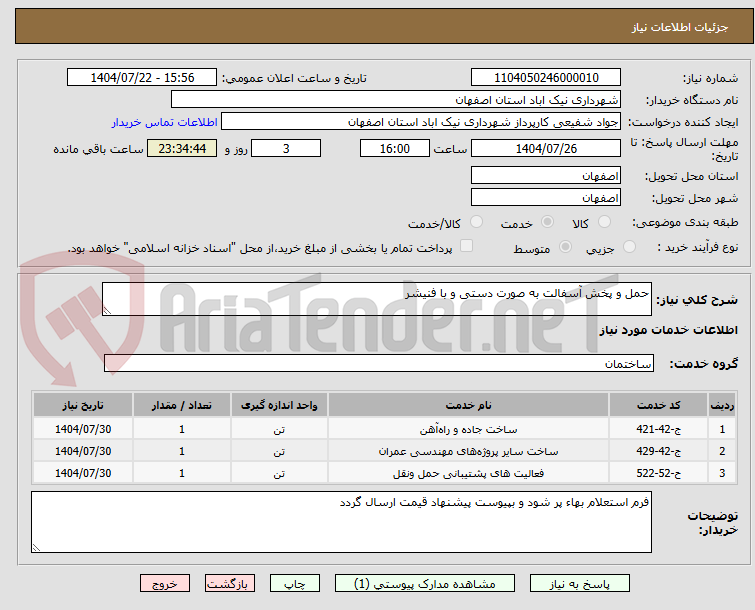755x610 pixels.
Task: Click the اطلاعات خدمات مورد نیاز heading
Action: coord(668,330)
